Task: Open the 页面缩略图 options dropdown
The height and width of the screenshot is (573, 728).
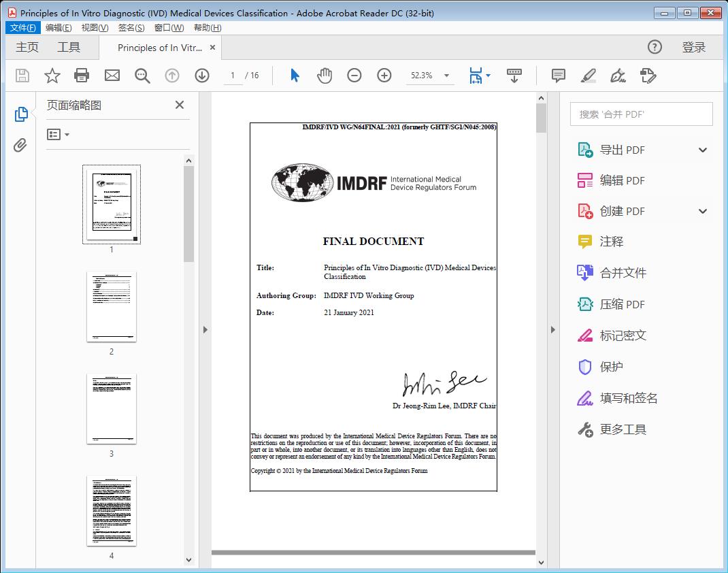Action: tap(56, 134)
